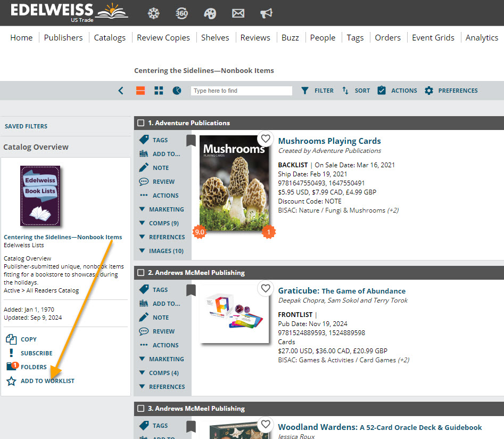The image size is (504, 439).
Task: Open the pie chart view icon
Action: pyautogui.click(x=177, y=91)
